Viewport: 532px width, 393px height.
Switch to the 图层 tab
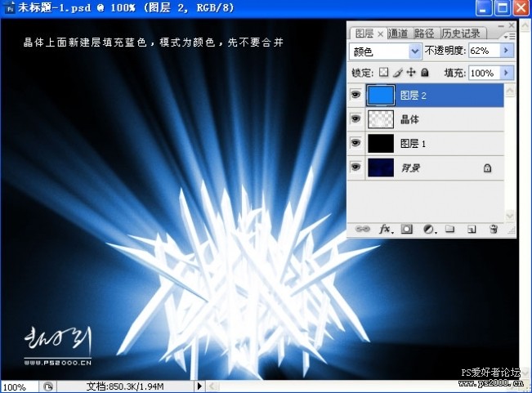pos(364,33)
